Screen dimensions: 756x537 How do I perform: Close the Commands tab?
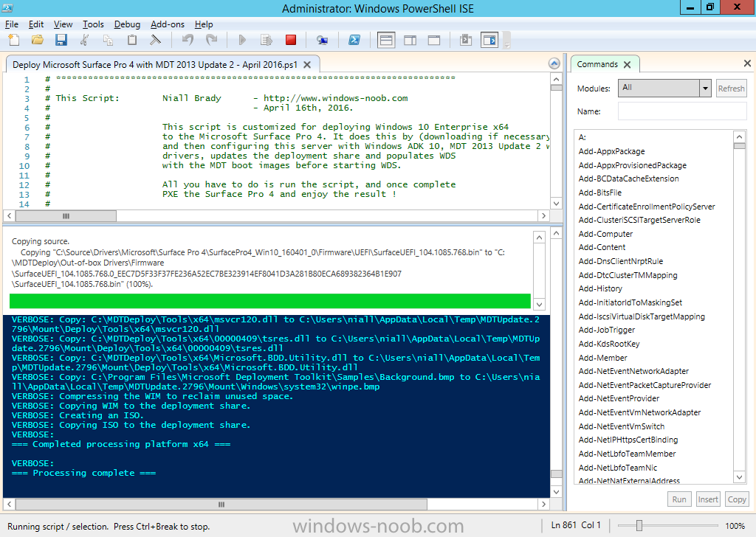(628, 64)
